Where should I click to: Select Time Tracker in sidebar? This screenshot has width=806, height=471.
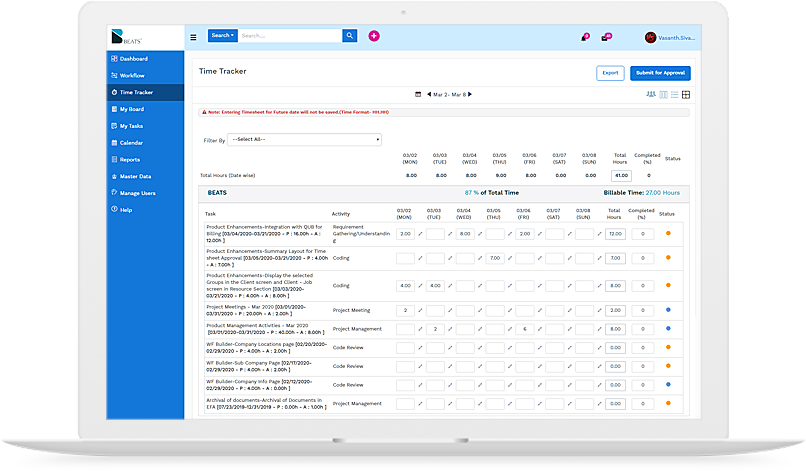[x=145, y=93]
